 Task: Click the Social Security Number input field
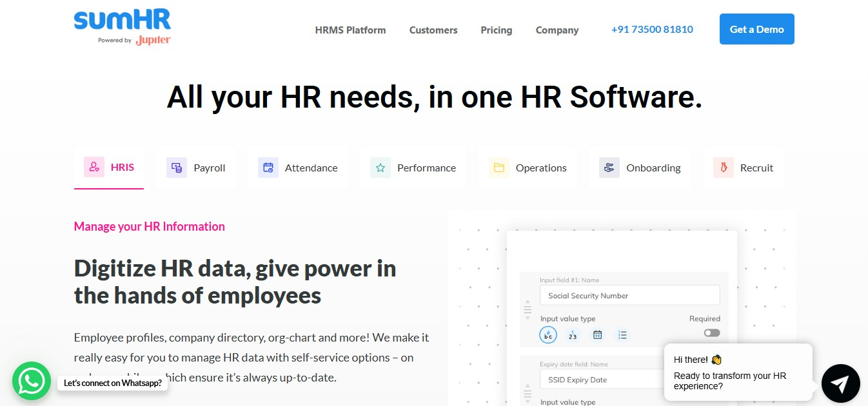click(629, 295)
